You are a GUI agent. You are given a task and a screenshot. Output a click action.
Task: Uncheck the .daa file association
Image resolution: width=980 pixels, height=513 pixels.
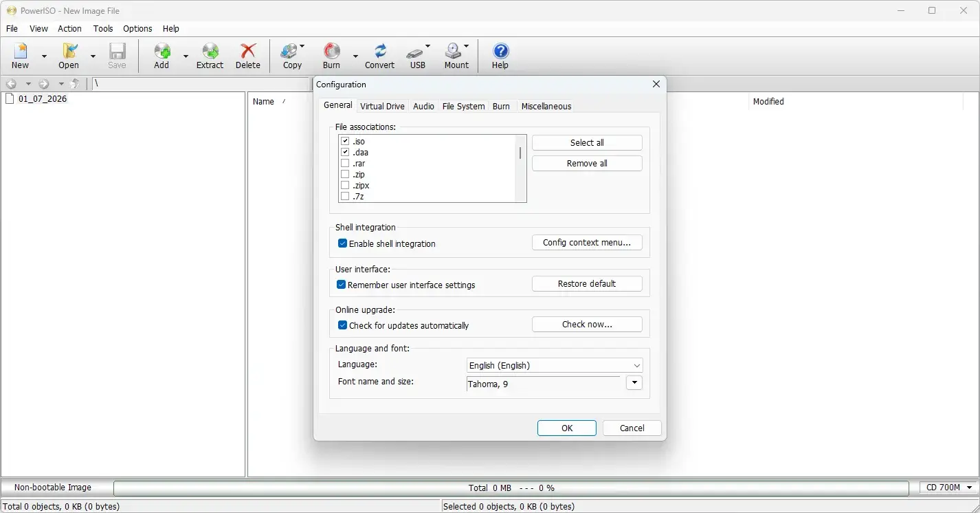pyautogui.click(x=345, y=153)
